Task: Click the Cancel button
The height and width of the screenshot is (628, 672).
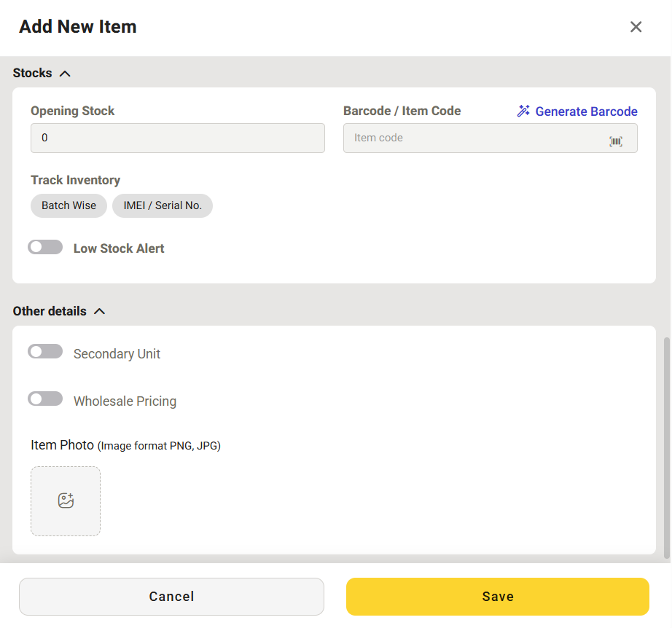Action: point(171,597)
